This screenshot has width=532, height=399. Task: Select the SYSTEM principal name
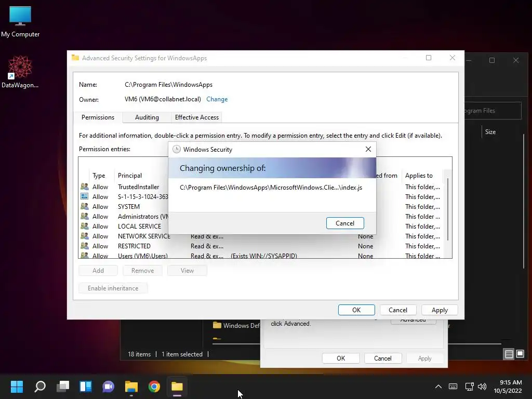pos(129,206)
